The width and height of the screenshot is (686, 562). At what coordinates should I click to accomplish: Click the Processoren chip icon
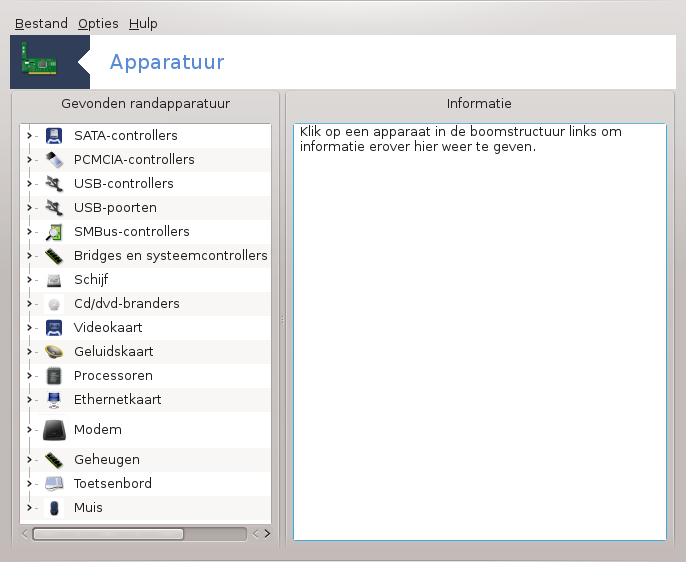[54, 376]
